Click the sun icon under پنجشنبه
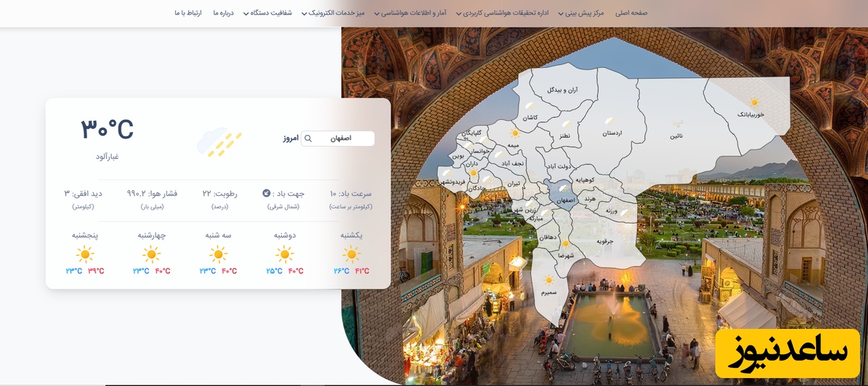 click(85, 254)
